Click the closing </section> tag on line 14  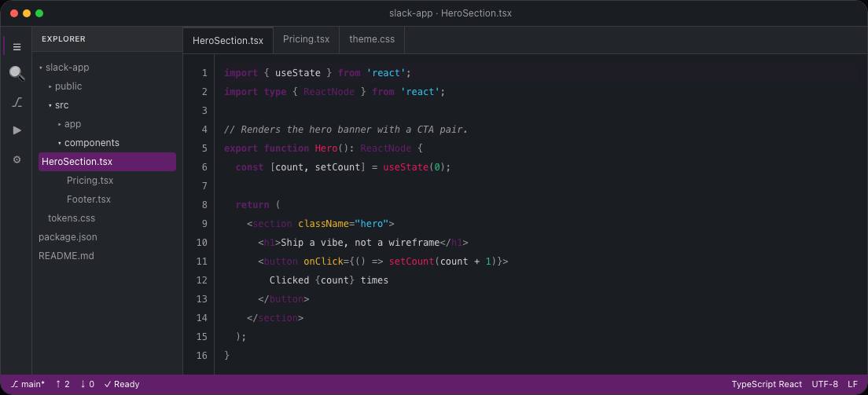pyautogui.click(x=275, y=317)
